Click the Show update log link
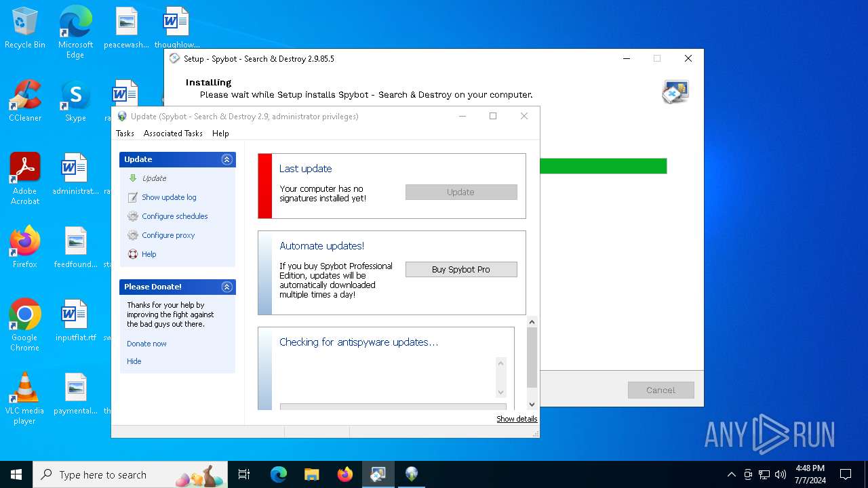This screenshot has height=488, width=868. [x=169, y=197]
